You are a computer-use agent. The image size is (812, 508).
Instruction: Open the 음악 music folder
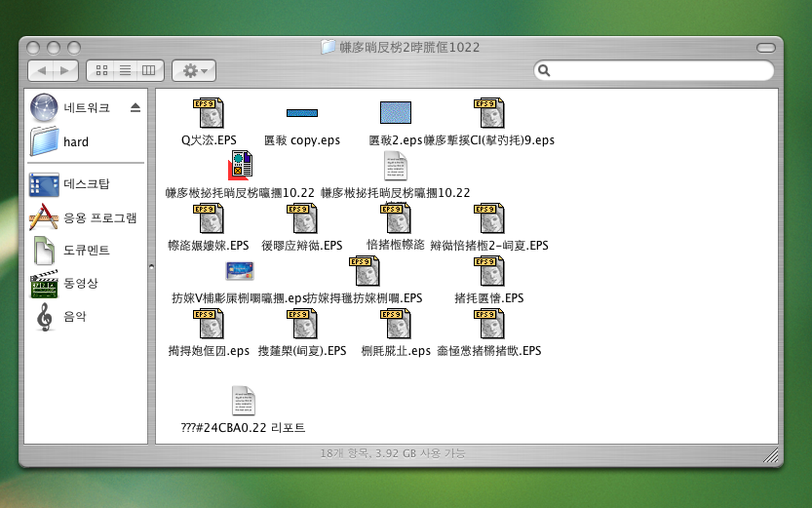(74, 316)
